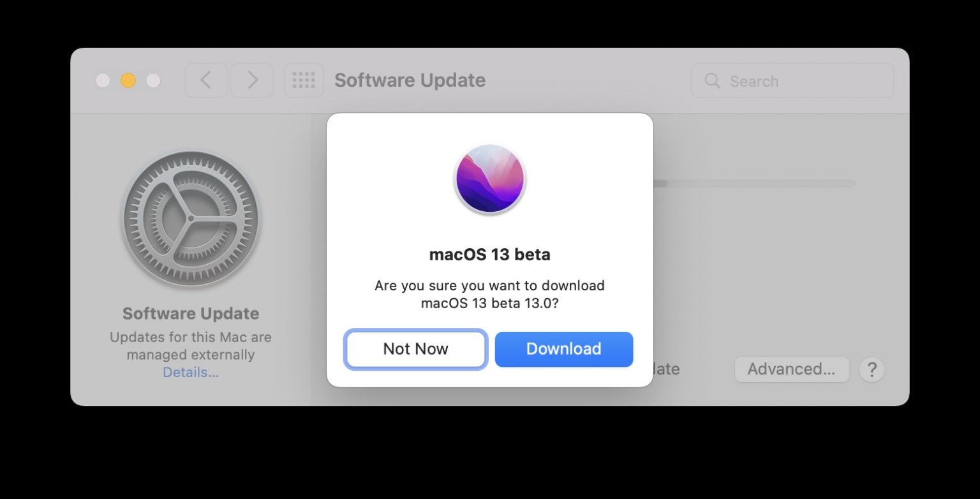
Task: Click the update progress bar
Action: click(753, 183)
